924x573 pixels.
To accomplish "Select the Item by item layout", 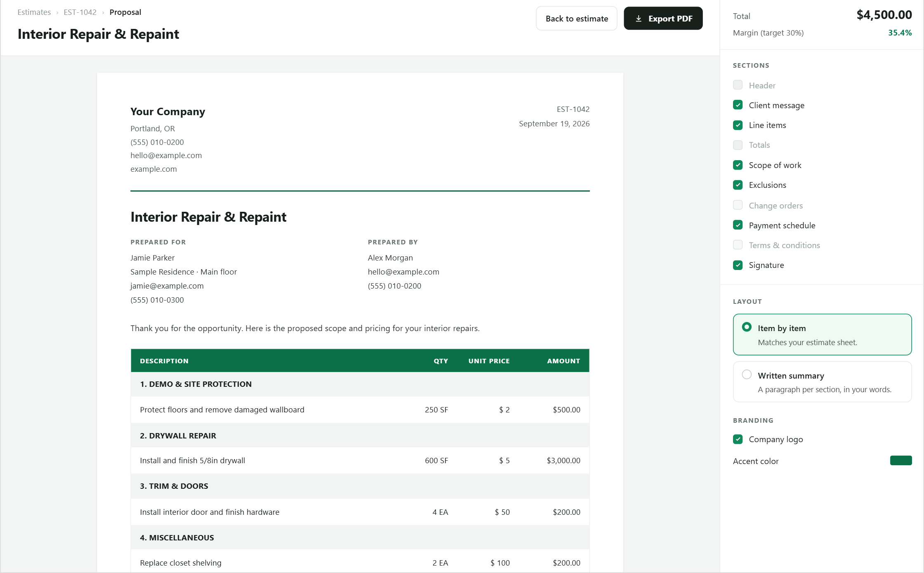I will [822, 334].
